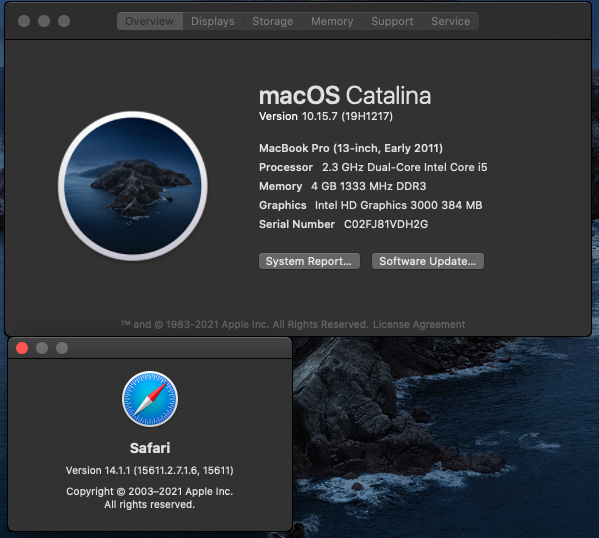Select the serial number C02FJ81VDH2G
Image resolution: width=599 pixels, height=538 pixels.
coord(386,224)
